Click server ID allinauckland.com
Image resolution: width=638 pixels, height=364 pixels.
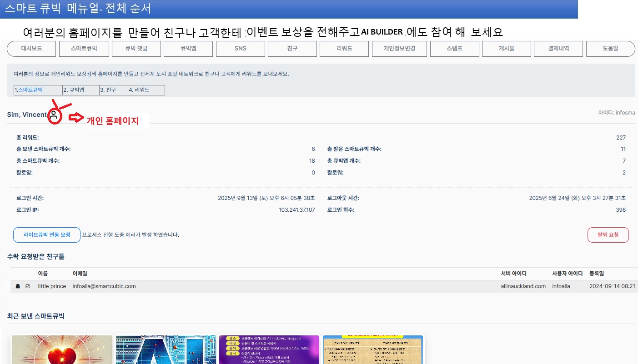tap(523, 286)
